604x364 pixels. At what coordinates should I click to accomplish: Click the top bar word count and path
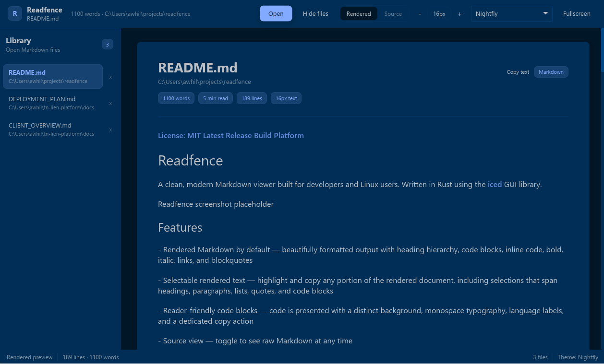pyautogui.click(x=131, y=14)
